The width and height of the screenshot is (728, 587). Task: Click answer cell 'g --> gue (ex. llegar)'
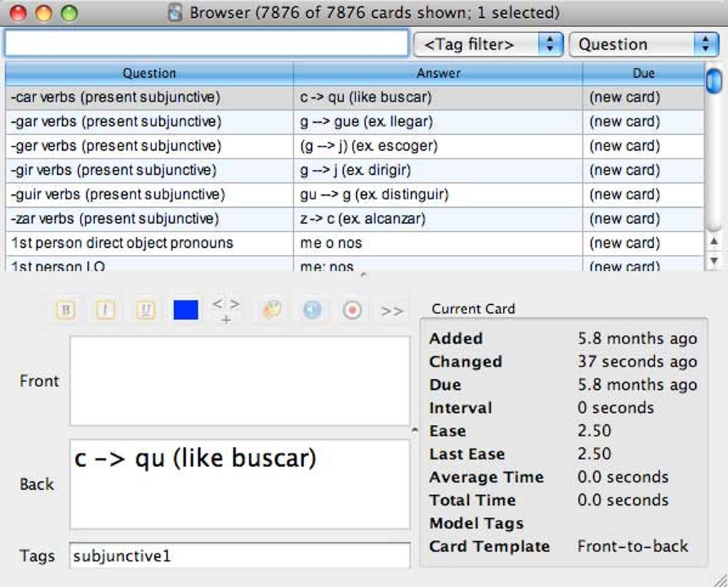pyautogui.click(x=438, y=121)
